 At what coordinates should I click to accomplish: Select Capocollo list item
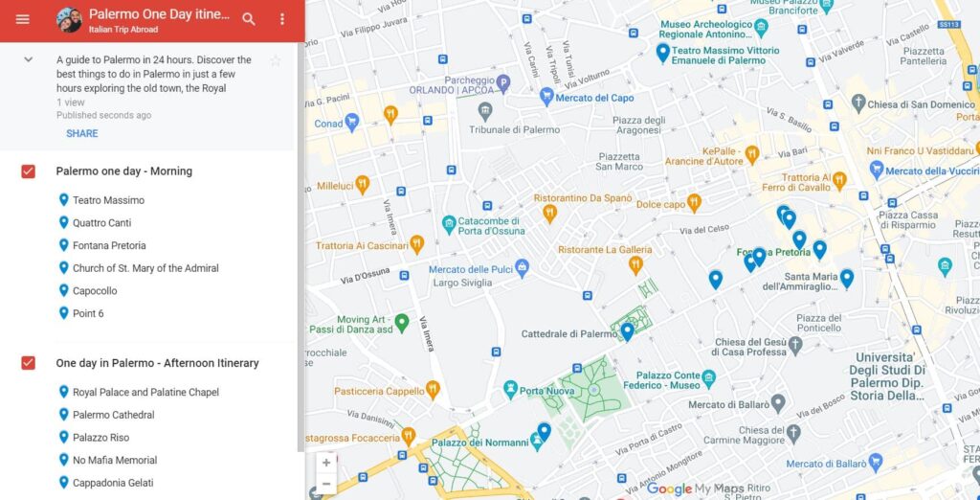coord(95,291)
